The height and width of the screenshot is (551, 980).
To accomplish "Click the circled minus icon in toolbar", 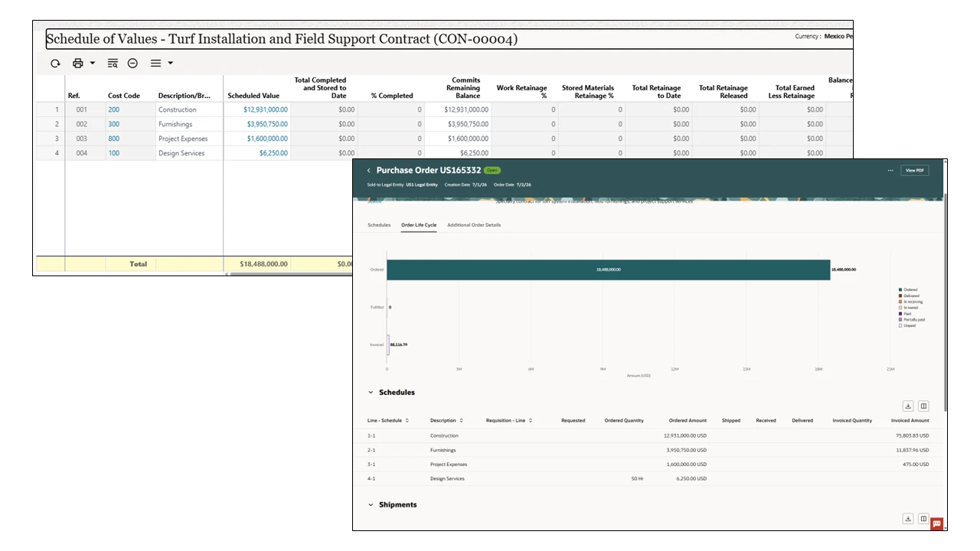I will point(132,64).
